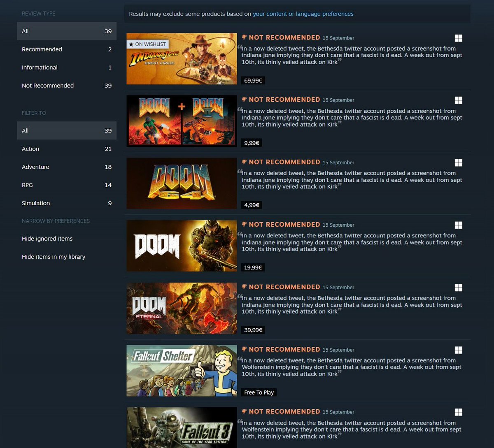494x448 pixels.
Task: Filter results to Action genre
Action: point(67,149)
